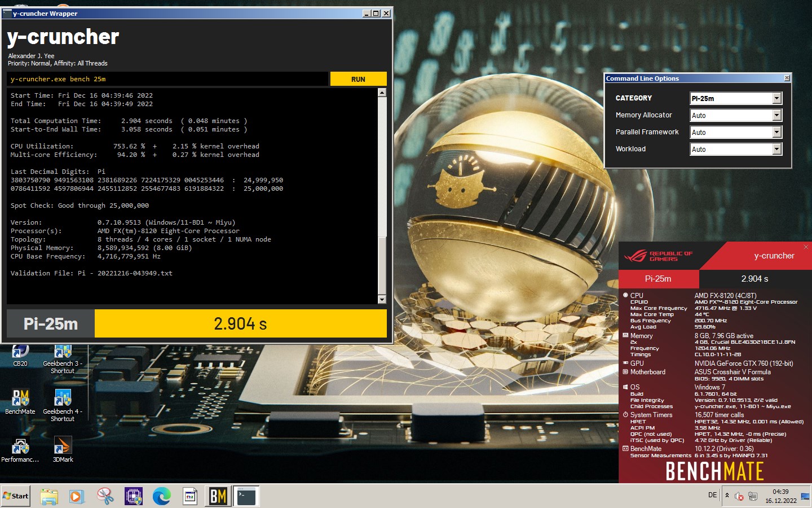Open the Geekbench 4 shortcut icon
Screen dimensions: 812x508
62,405
